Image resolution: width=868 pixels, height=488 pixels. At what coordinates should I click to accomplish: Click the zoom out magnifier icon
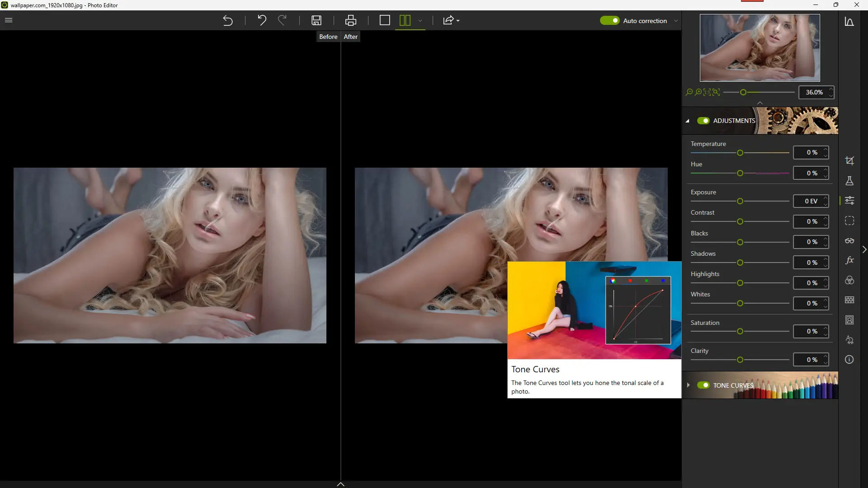[x=689, y=92]
